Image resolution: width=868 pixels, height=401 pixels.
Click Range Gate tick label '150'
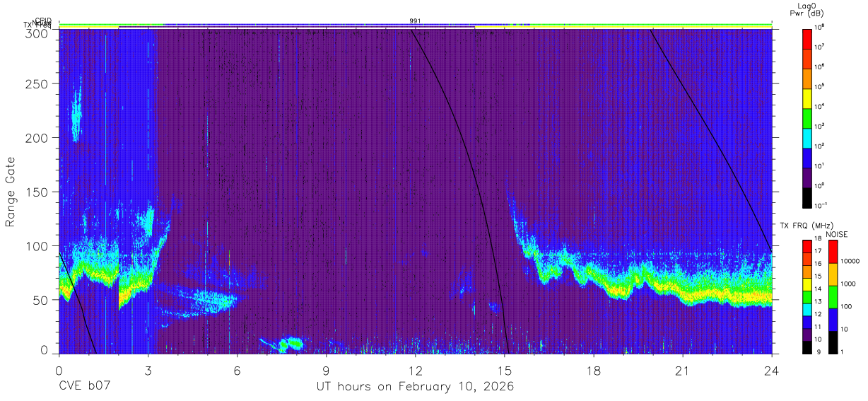37,192
